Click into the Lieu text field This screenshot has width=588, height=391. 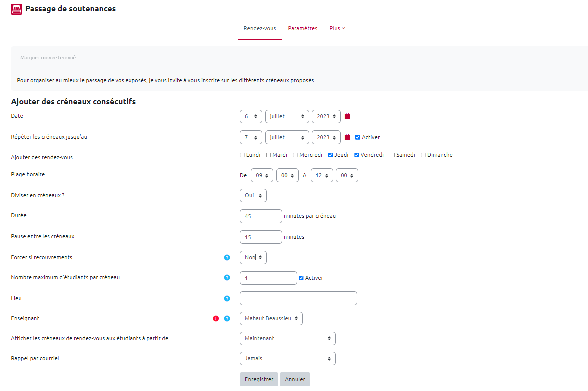click(298, 299)
